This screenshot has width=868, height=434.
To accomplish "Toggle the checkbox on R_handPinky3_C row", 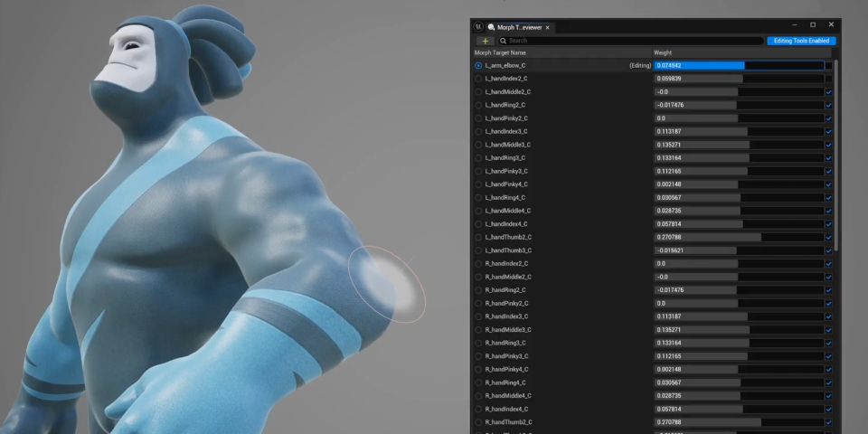I will pyautogui.click(x=828, y=355).
